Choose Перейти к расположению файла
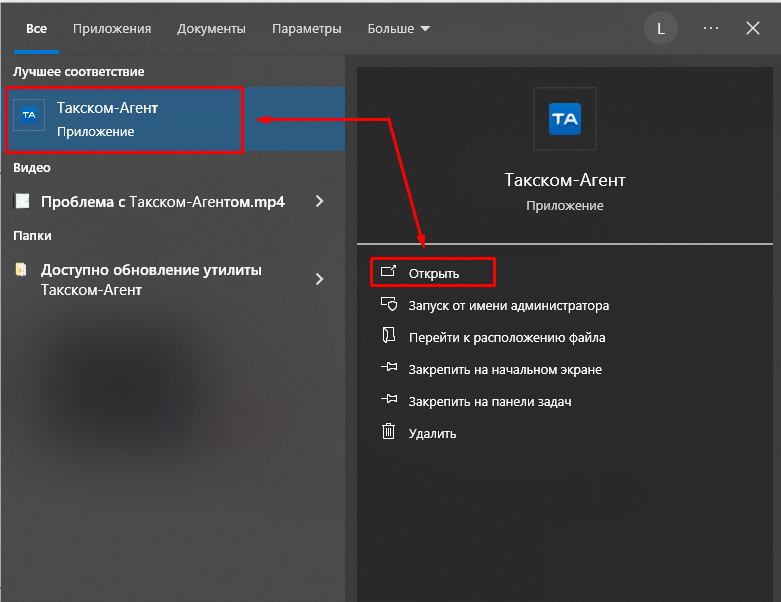Image resolution: width=781 pixels, height=602 pixels. (506, 337)
